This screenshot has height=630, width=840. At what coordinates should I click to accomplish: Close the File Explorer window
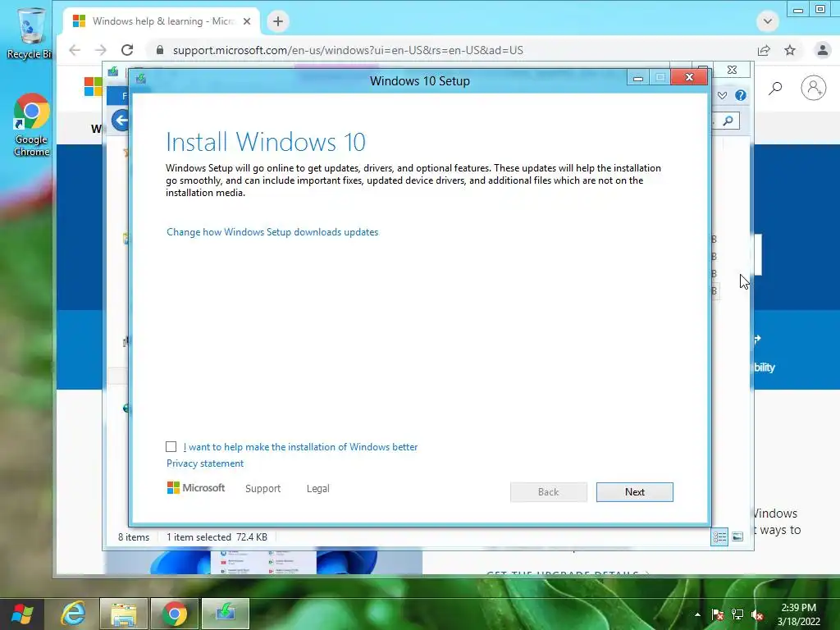click(732, 70)
